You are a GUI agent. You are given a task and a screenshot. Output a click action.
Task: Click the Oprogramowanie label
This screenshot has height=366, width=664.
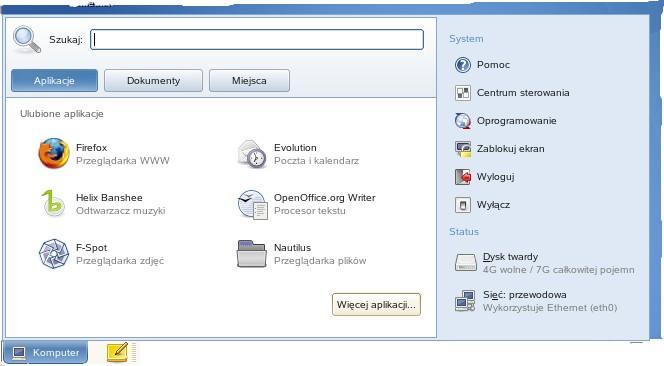tap(517, 121)
